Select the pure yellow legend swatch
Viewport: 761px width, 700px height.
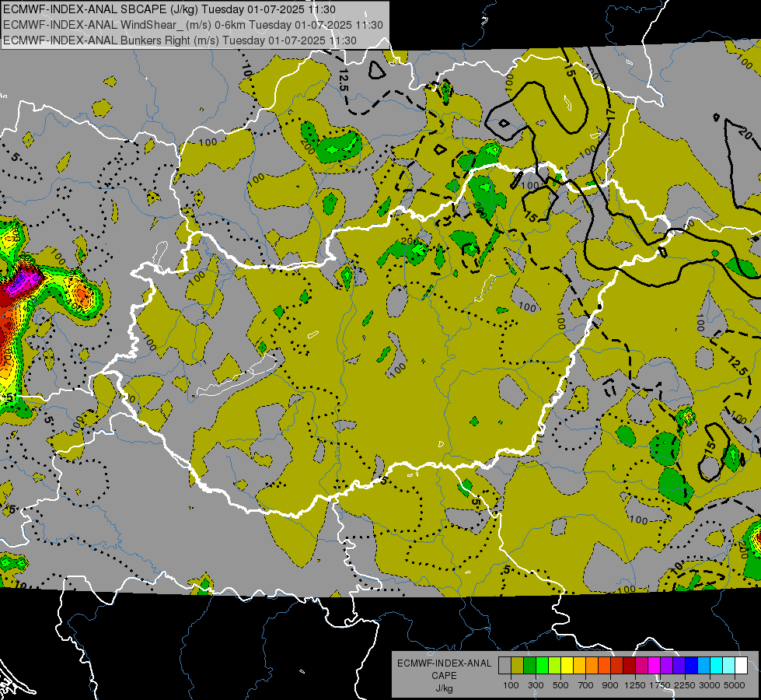567,666
